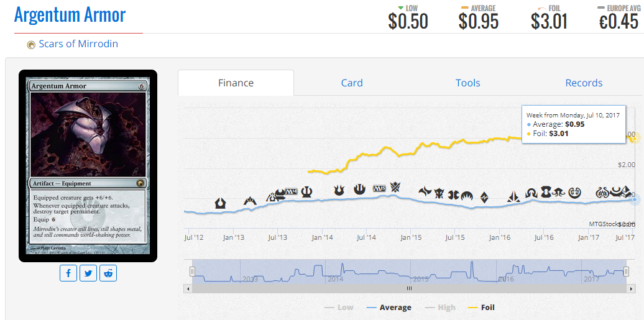Click the crossed-swords Khans of Tarkir icon
Image resolution: width=644 pixels, height=320 pixels.
395,187
